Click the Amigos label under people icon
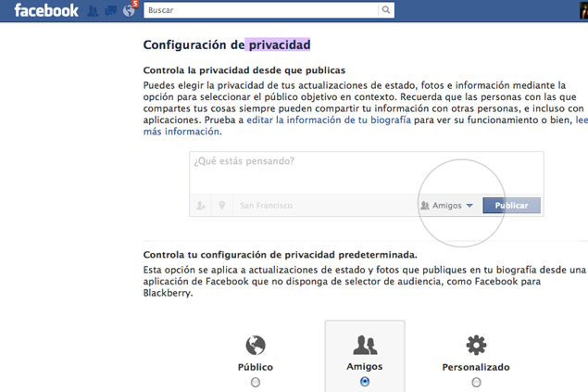 [365, 366]
